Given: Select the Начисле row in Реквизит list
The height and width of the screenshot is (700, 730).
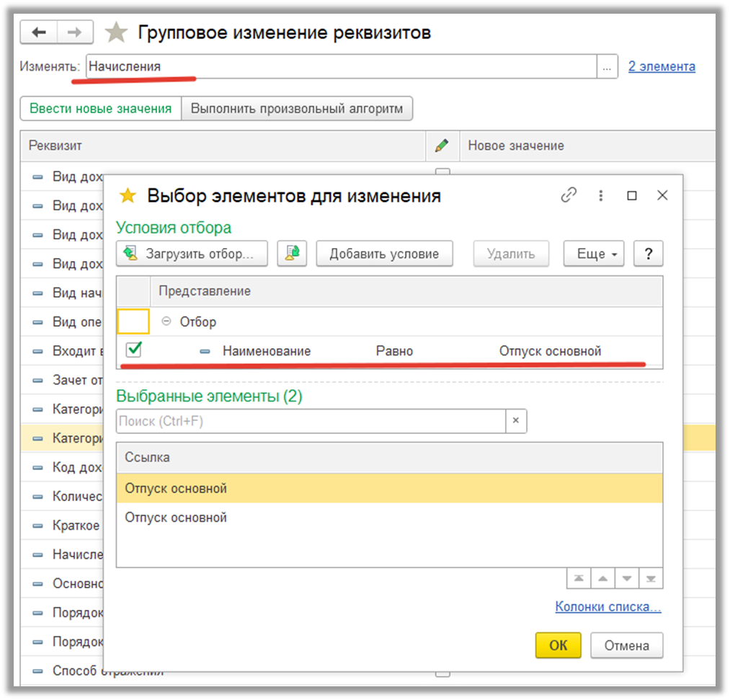Looking at the screenshot, I should pyautogui.click(x=62, y=554).
